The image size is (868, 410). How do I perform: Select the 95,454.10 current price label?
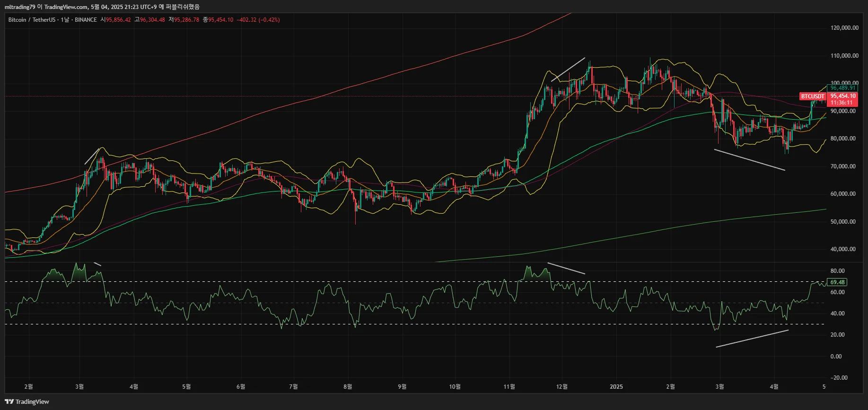[x=843, y=96]
